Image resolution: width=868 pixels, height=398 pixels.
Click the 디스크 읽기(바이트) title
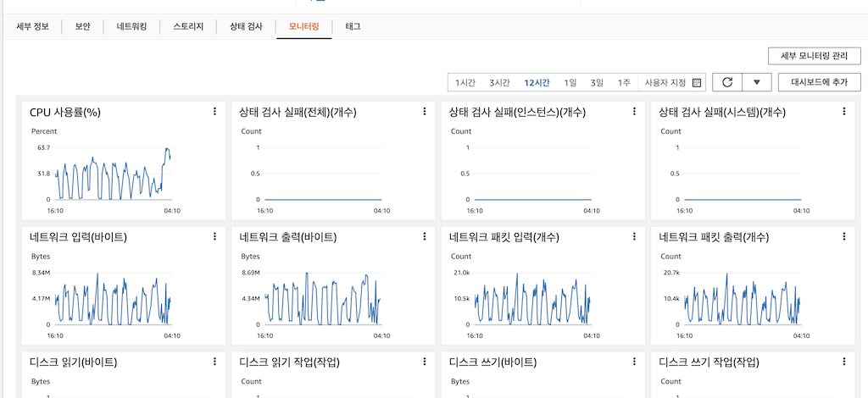pyautogui.click(x=73, y=362)
